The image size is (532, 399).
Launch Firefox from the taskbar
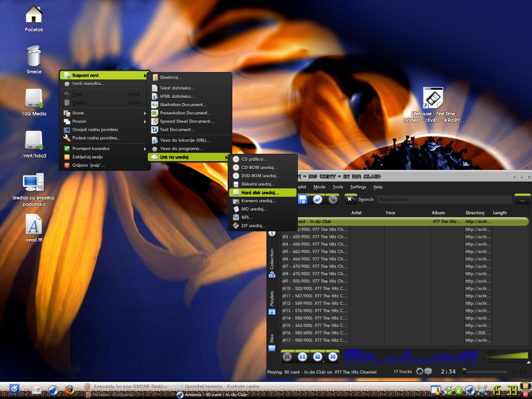pos(69,390)
